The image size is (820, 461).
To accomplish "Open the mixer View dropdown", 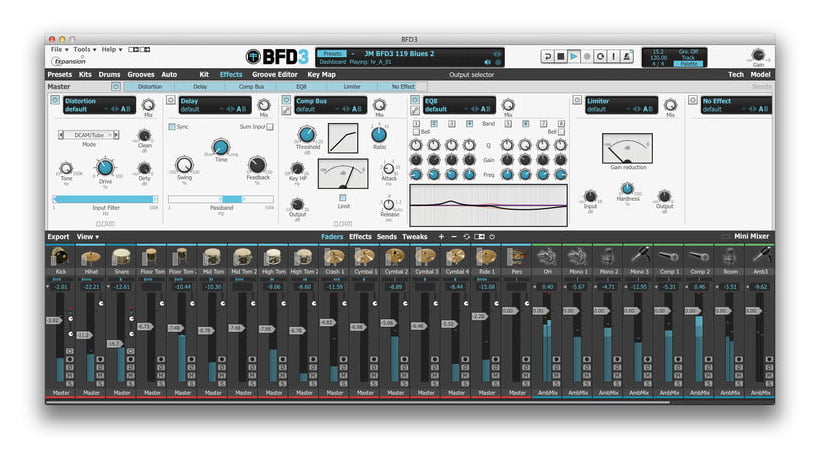I will [x=88, y=237].
